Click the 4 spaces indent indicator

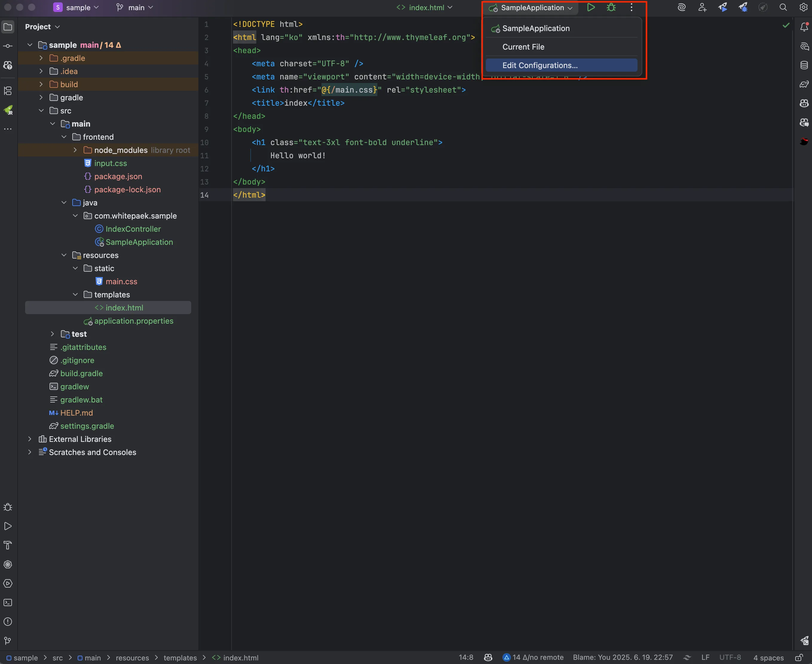[768, 658]
